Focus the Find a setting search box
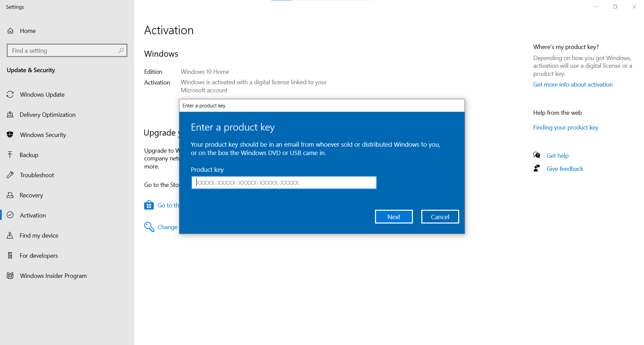 click(67, 50)
